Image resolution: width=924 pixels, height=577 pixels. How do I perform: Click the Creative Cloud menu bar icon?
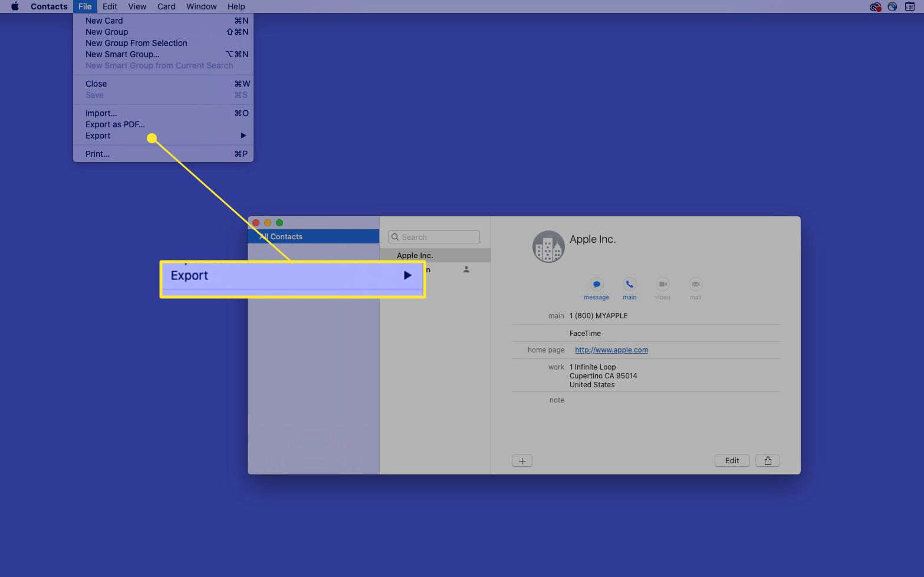(875, 6)
